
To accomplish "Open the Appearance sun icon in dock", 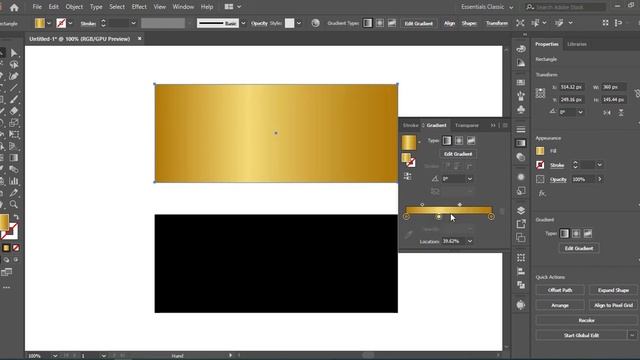I will (x=521, y=177).
